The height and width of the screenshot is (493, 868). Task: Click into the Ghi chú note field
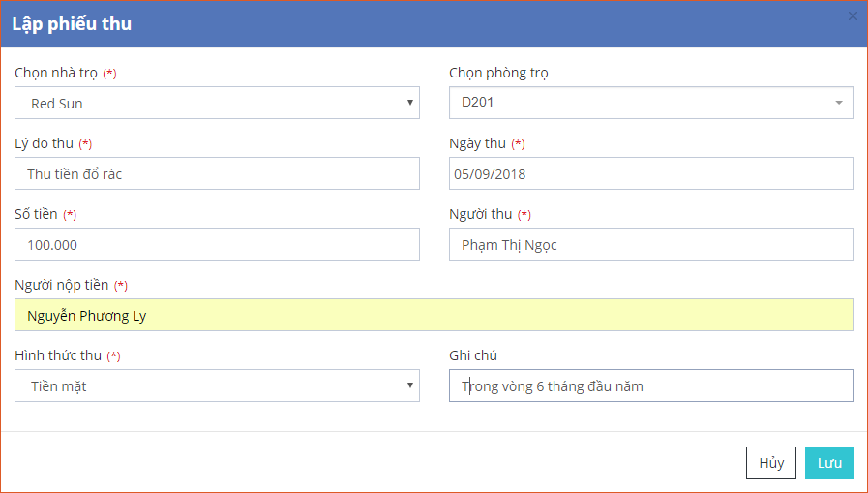pos(651,385)
